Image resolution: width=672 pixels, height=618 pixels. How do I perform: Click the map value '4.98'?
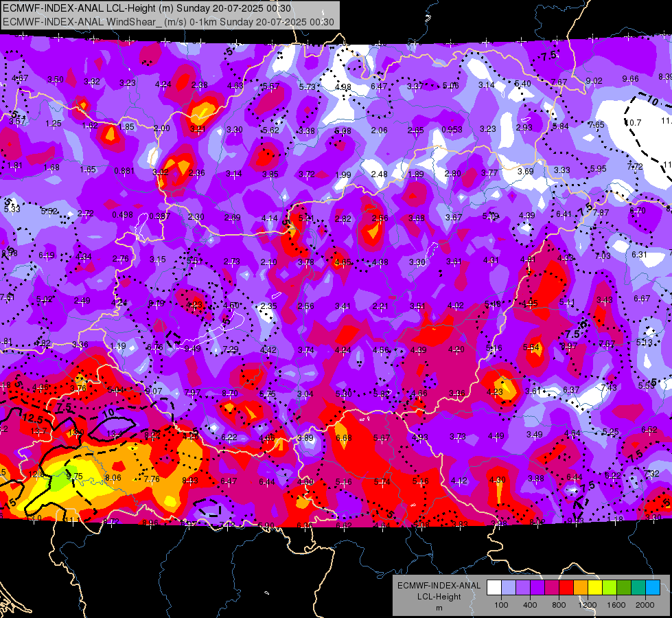pyautogui.click(x=343, y=87)
